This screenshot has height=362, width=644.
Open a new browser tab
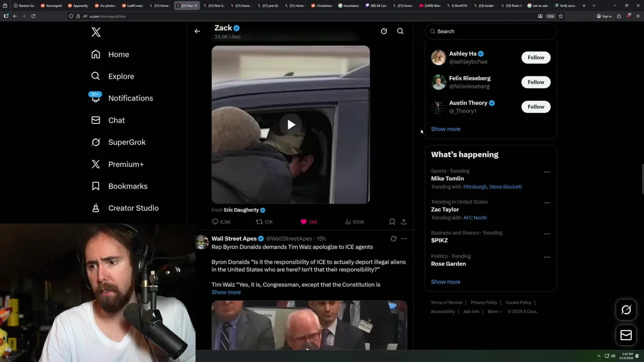(584, 6)
